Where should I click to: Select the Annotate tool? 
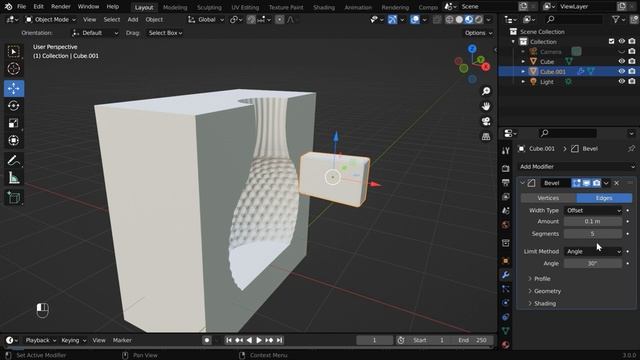13,160
